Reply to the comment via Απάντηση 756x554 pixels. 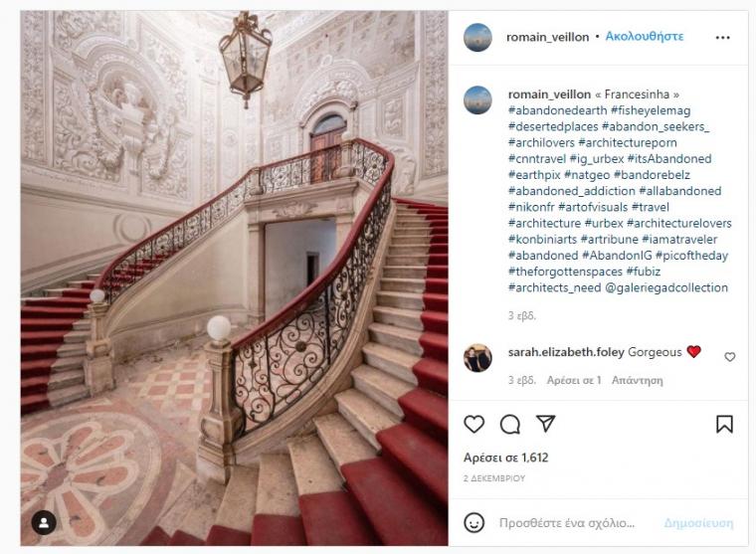(x=637, y=380)
